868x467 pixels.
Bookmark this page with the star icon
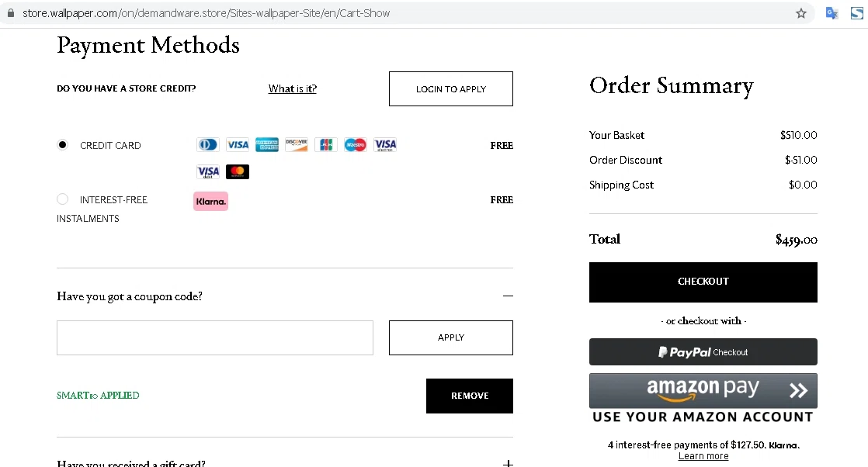pyautogui.click(x=801, y=13)
